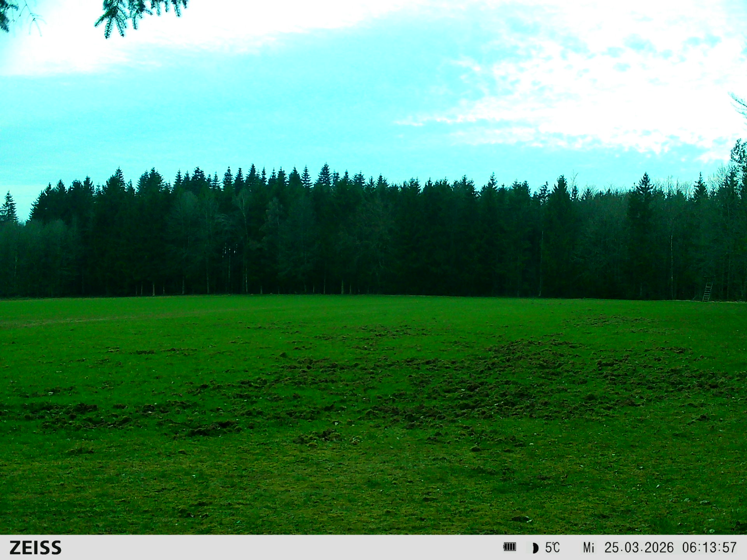Click the hunting stand ladder at forest edge
The height and width of the screenshot is (560, 747).
coord(707,291)
